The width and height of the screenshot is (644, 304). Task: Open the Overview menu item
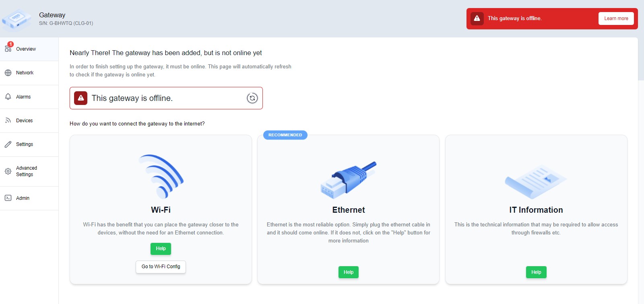[x=29, y=49]
